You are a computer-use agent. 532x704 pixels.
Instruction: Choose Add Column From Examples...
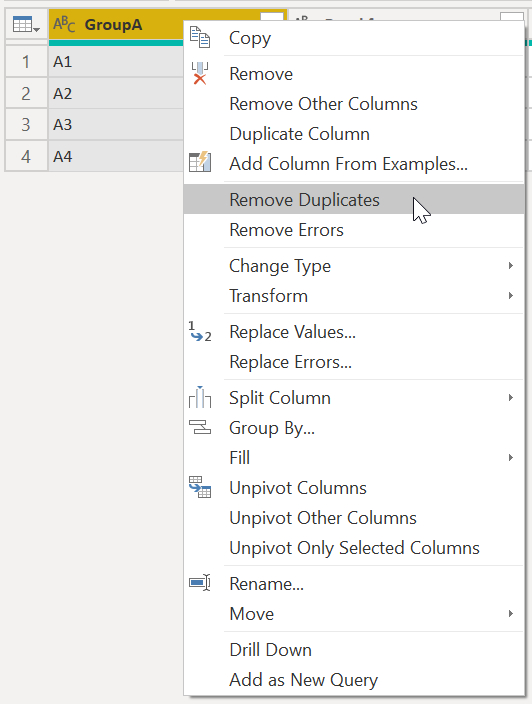[x=354, y=164]
